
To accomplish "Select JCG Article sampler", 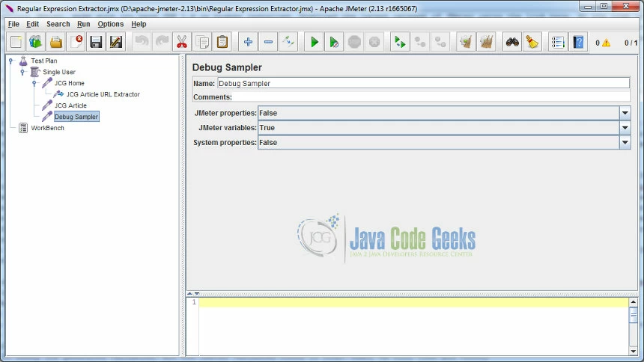I will (70, 105).
